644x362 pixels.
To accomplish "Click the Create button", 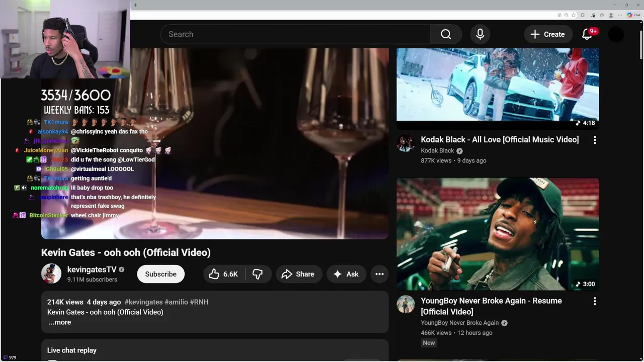I will click(548, 34).
